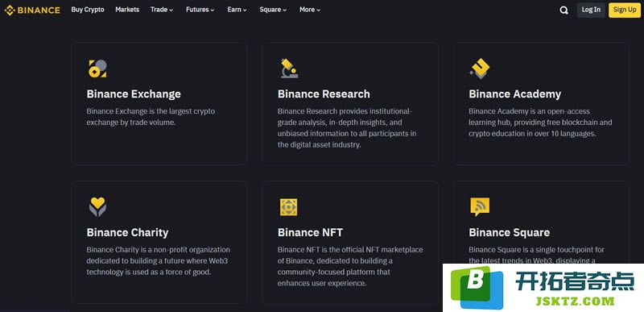This screenshot has width=644, height=312.
Task: Click the yellow Sign Up button
Action: (x=625, y=10)
